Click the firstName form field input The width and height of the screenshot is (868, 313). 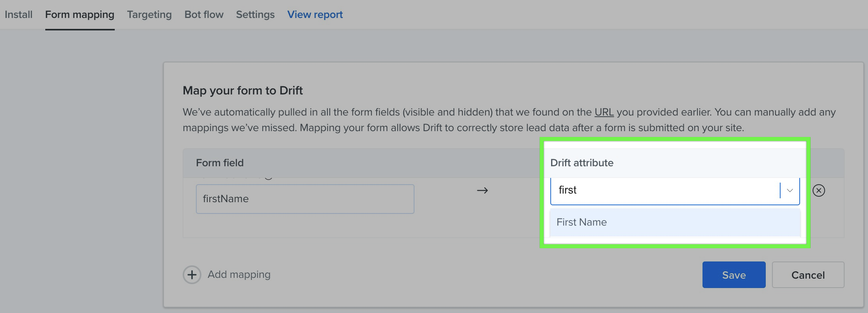click(305, 199)
